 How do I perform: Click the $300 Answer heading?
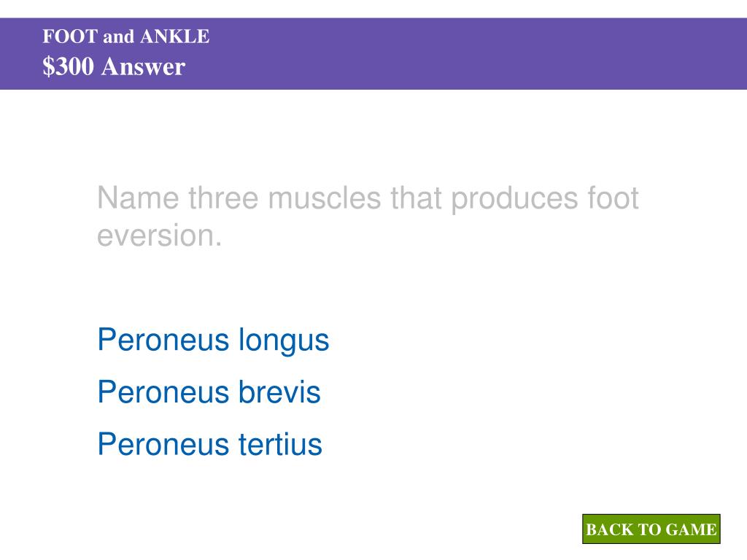coord(114,66)
